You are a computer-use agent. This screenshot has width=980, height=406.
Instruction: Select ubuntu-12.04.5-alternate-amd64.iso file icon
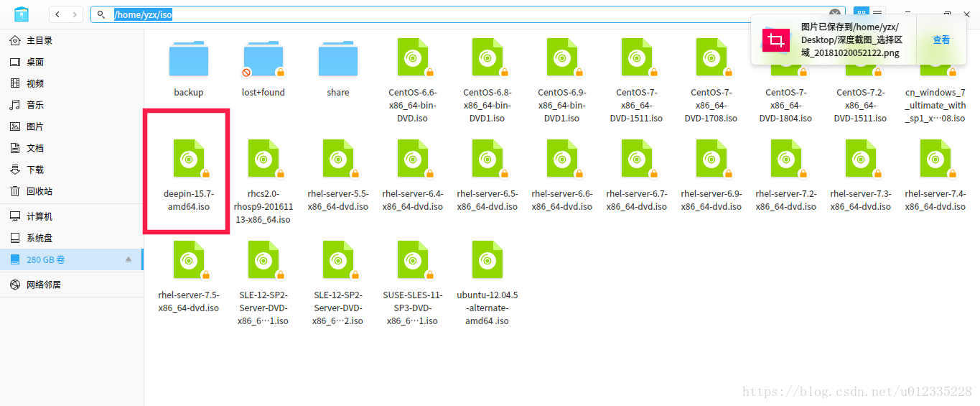point(487,260)
